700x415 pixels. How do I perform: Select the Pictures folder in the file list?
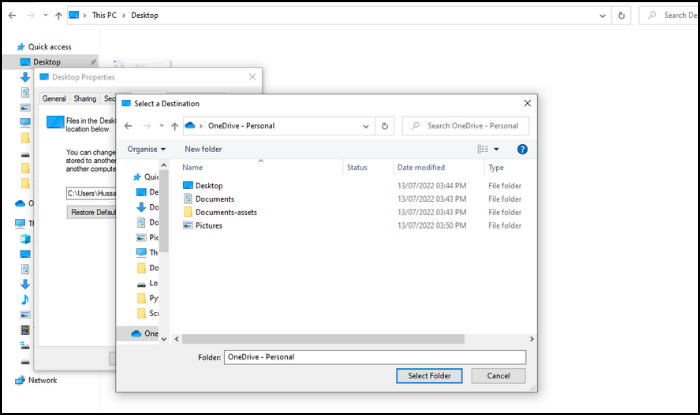coord(209,225)
